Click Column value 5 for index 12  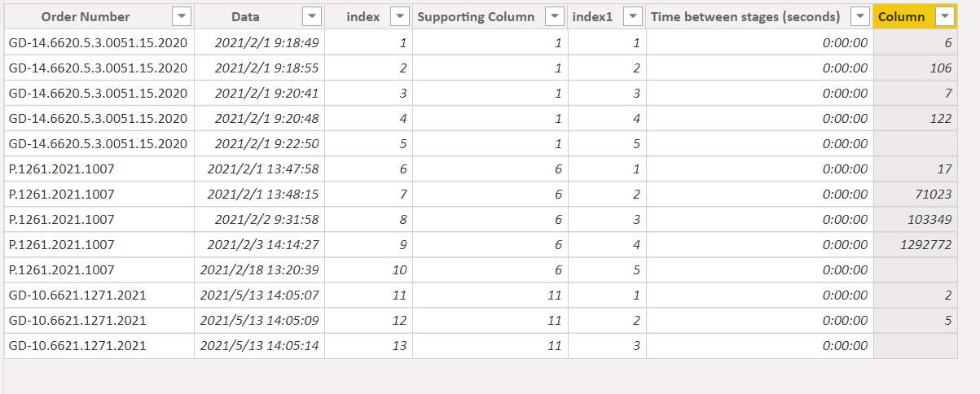pyautogui.click(x=916, y=320)
